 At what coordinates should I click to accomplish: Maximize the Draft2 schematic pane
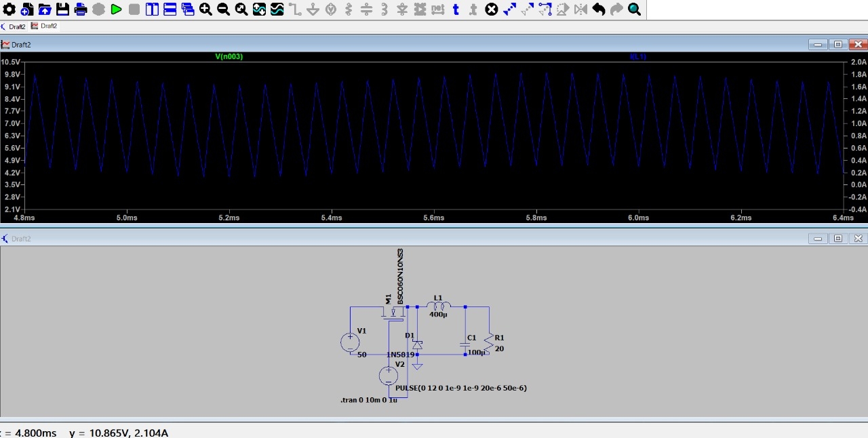[838, 239]
